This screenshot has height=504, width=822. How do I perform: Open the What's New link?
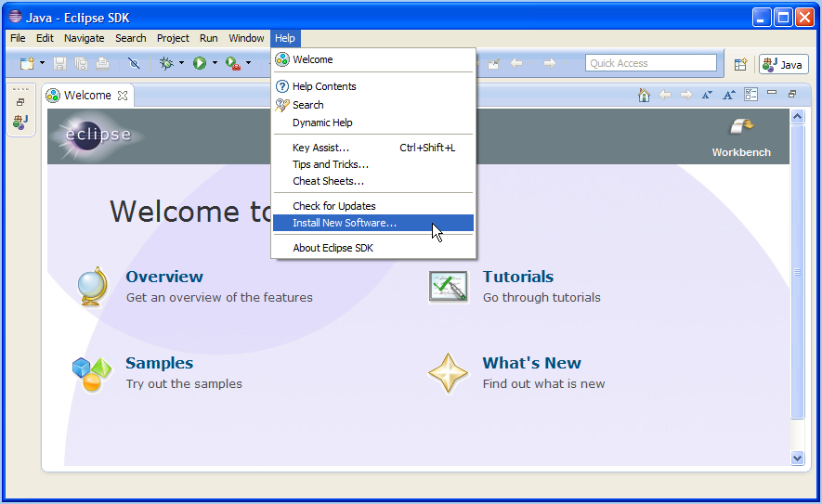(531, 363)
